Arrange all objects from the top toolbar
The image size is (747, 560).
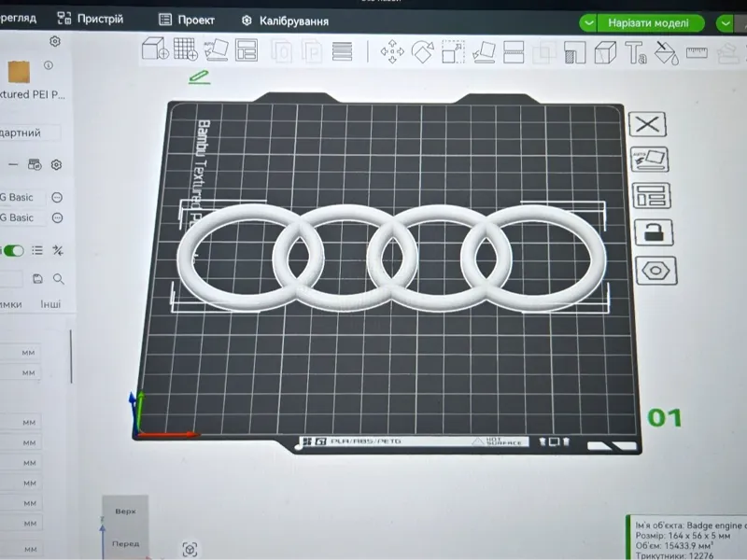point(247,49)
